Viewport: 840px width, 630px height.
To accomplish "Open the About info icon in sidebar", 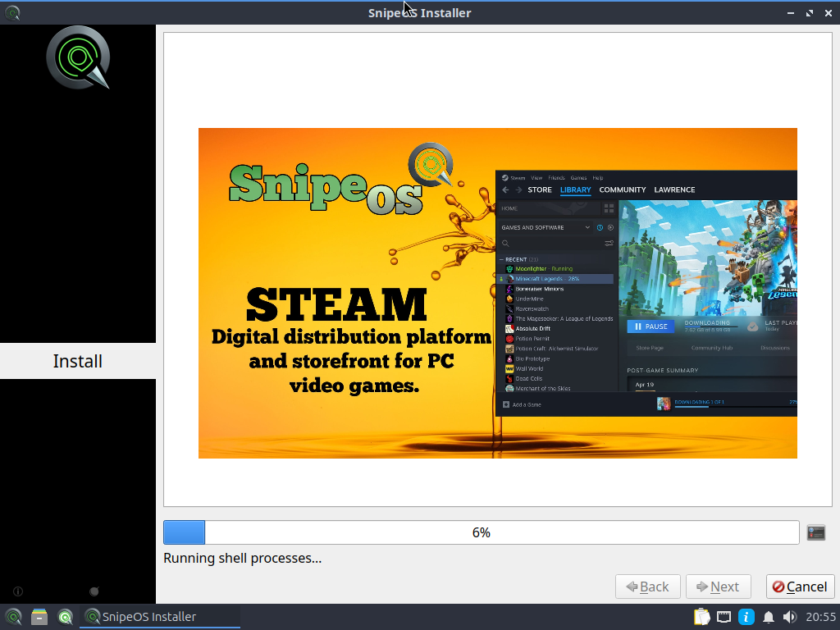I will (18, 591).
